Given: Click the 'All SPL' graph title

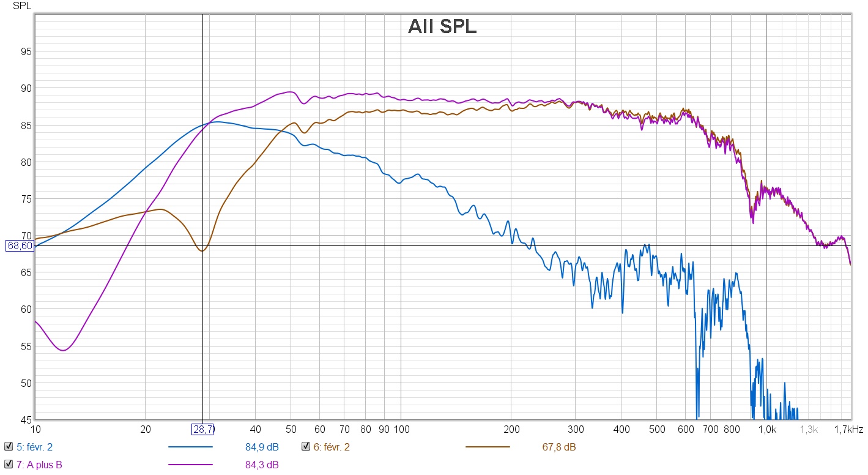Looking at the screenshot, I should (442, 28).
